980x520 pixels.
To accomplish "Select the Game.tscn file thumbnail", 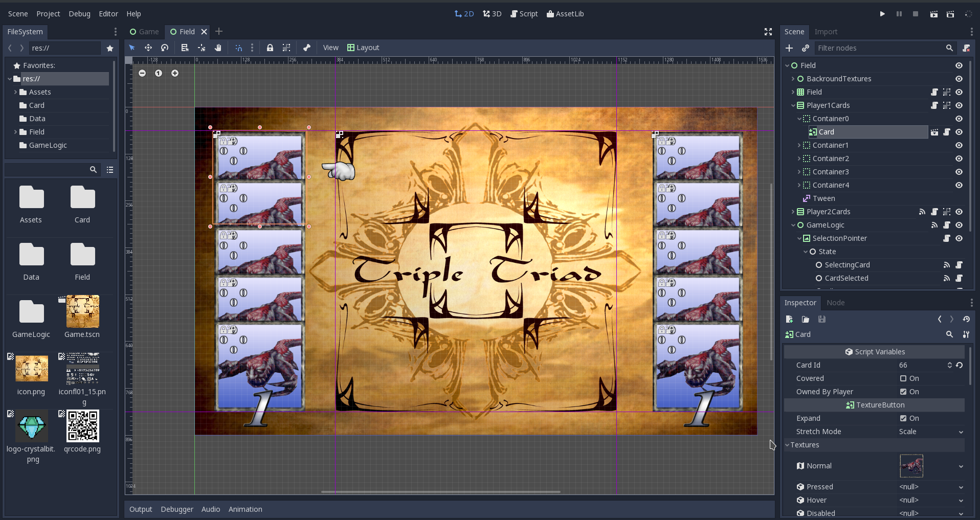I will click(x=82, y=311).
